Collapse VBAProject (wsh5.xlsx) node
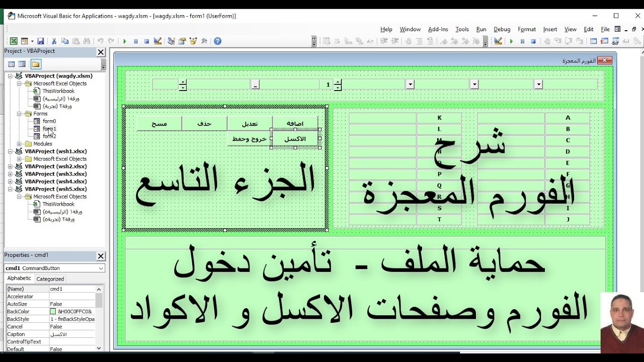Screen dimensions: 644x362 tap(11, 189)
